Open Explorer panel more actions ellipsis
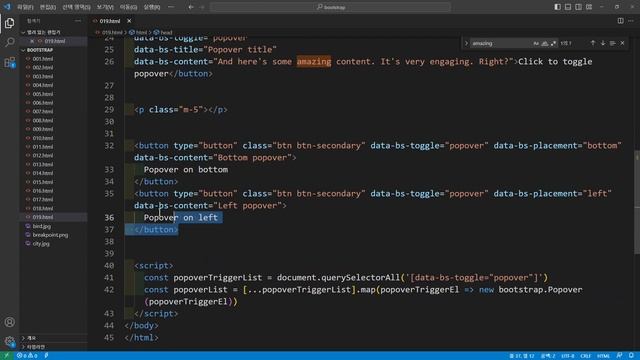The height and width of the screenshot is (360, 640). coord(78,21)
